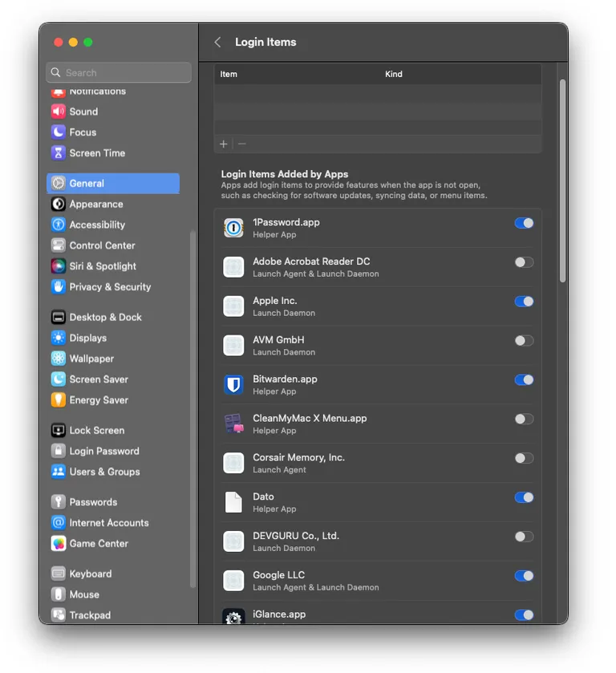Click the Google LLC label
This screenshot has height=673, width=616.
pyautogui.click(x=278, y=575)
